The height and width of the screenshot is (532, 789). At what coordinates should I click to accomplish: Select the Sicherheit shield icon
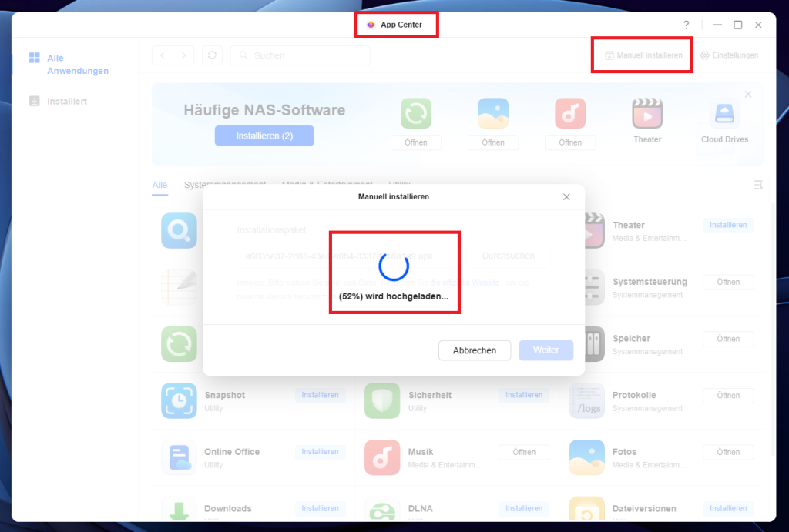click(x=382, y=400)
